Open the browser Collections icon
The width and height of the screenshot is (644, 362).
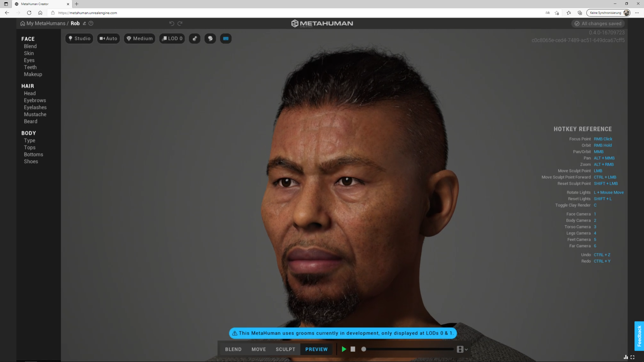580,13
